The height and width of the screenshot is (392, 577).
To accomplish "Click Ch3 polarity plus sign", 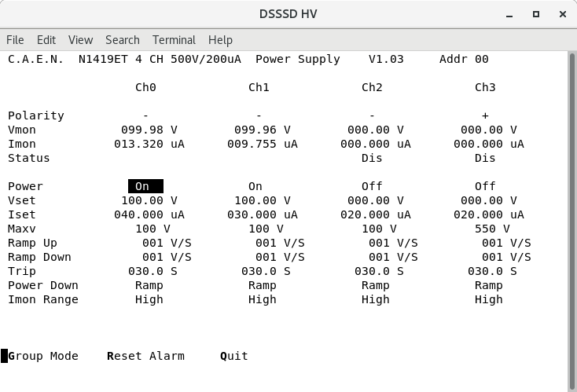I will (485, 115).
